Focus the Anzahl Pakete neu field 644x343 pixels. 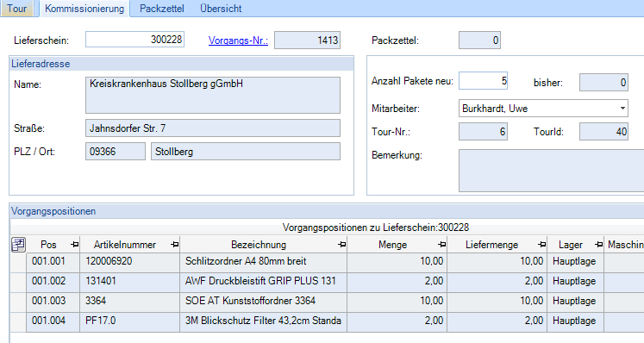coord(483,80)
